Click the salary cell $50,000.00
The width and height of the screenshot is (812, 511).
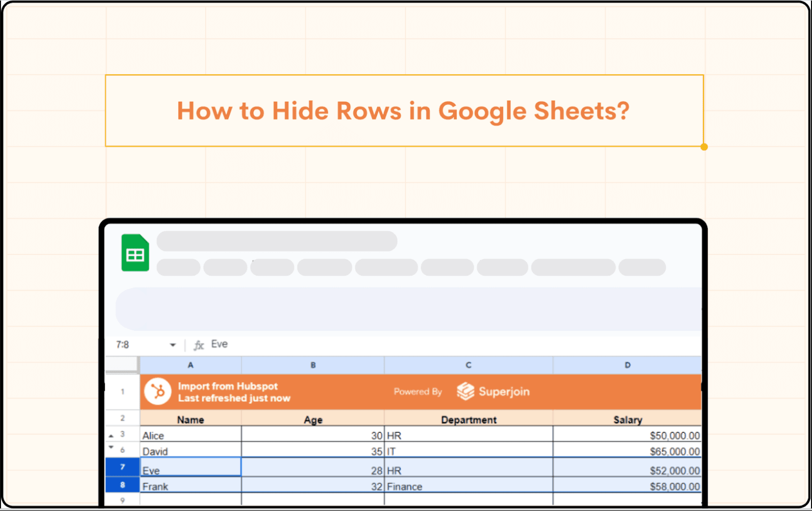click(x=627, y=435)
